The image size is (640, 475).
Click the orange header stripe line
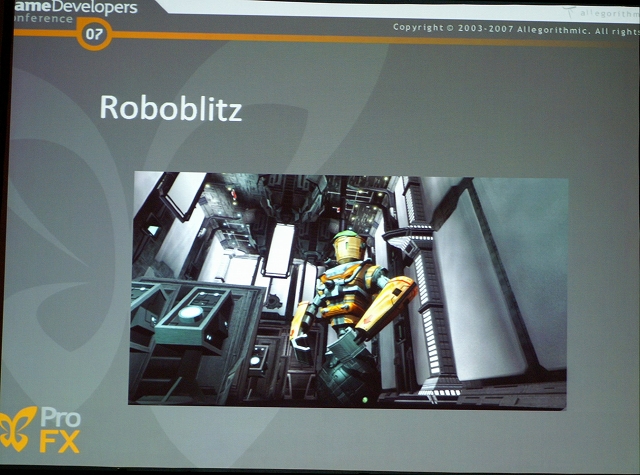300,38
